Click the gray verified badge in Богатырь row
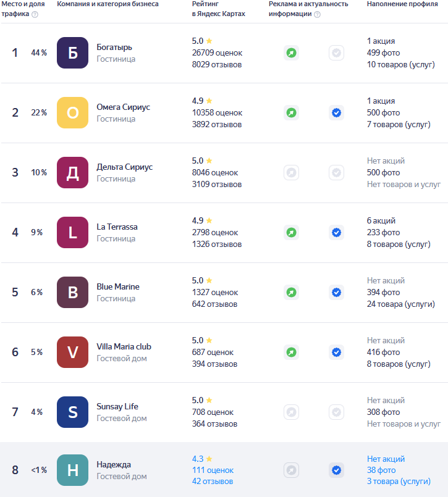Screen dimensions: 448x497 (336, 53)
